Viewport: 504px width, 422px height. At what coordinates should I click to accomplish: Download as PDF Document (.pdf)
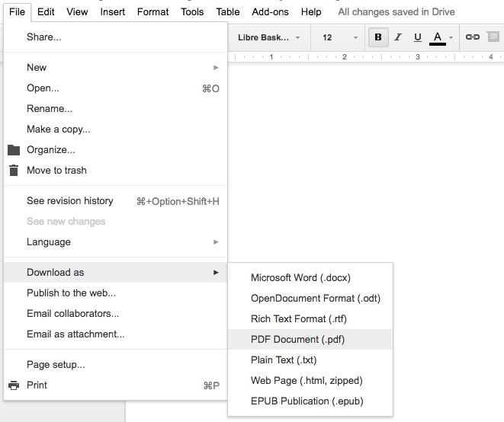310,339
